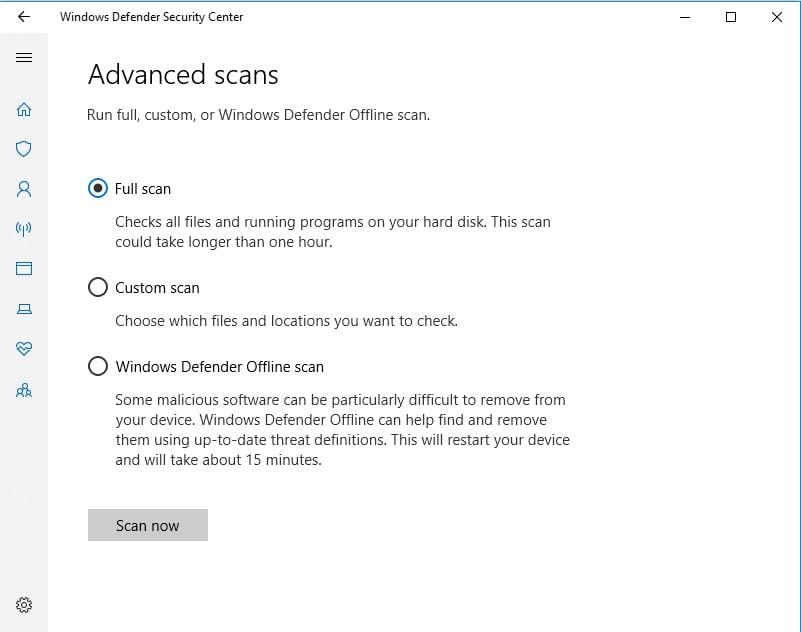801x632 pixels.
Task: Select the Custom scan radio button
Action: pyautogui.click(x=98, y=288)
